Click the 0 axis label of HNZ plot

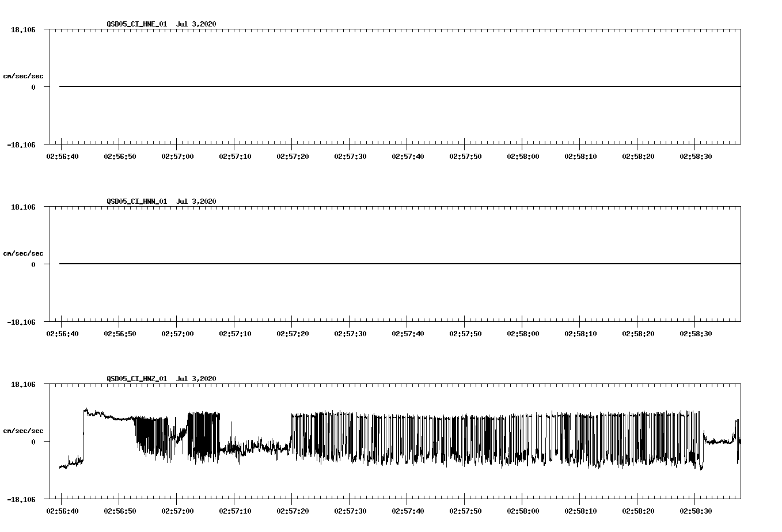33,442
